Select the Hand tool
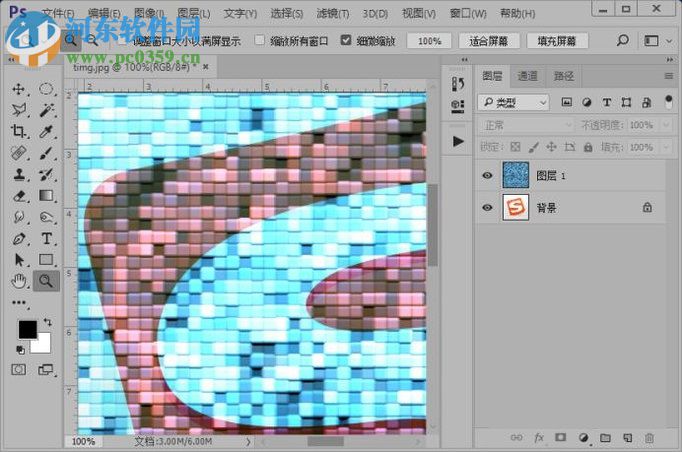The width and height of the screenshot is (682, 452). 18,281
